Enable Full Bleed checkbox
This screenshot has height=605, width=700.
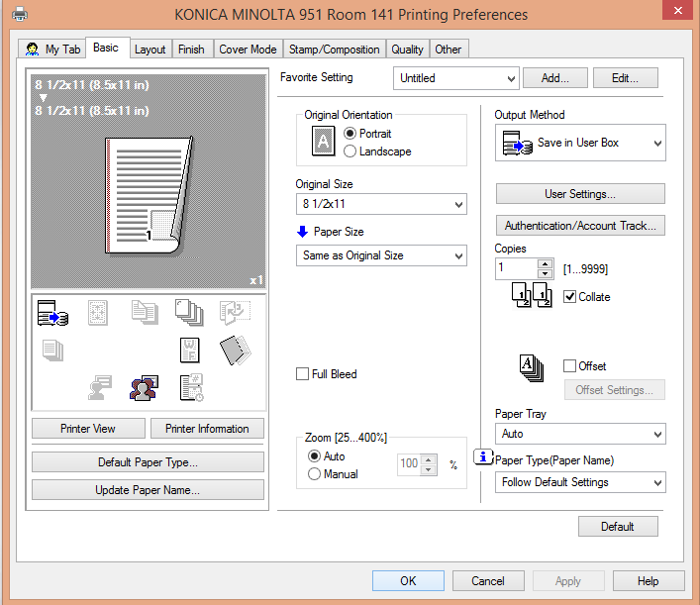pyautogui.click(x=302, y=373)
